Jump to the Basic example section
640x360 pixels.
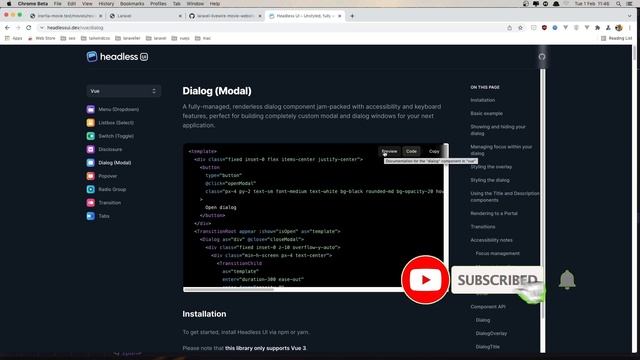487,113
